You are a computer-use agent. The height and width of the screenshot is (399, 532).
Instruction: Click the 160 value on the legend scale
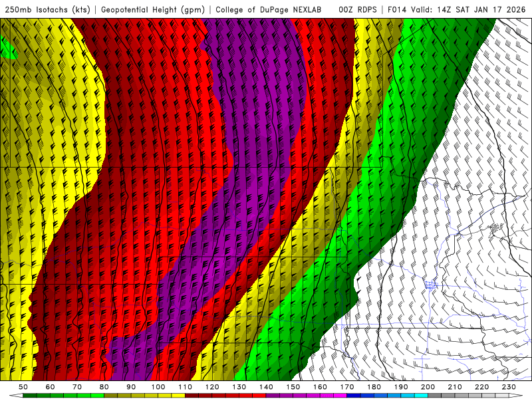click(x=321, y=387)
